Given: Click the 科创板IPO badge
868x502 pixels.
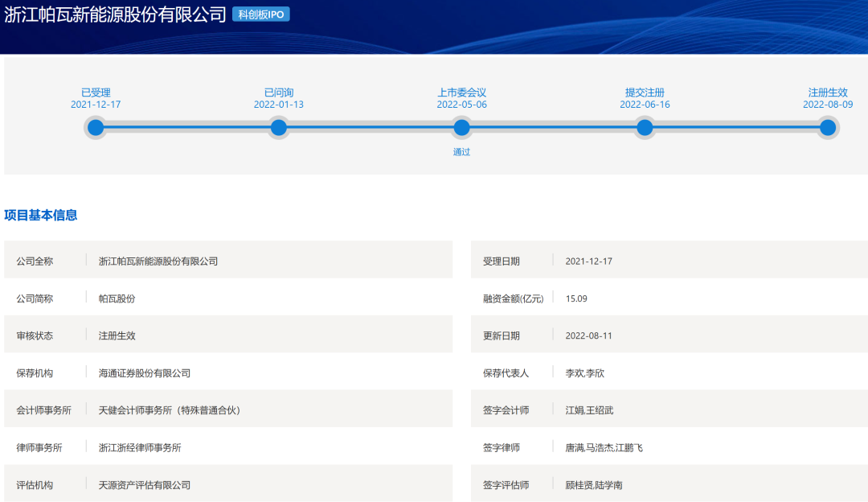Looking at the screenshot, I should (261, 14).
